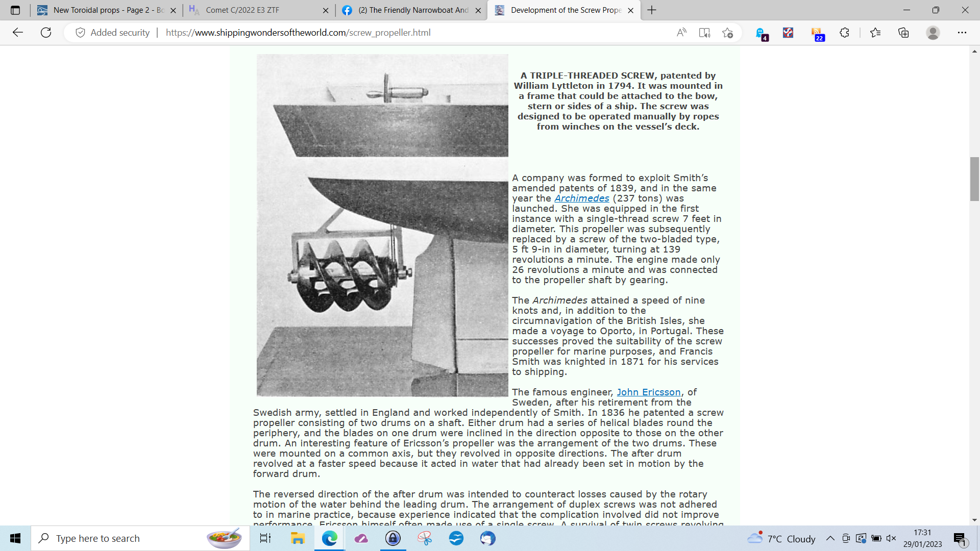980x551 pixels.
Task: Click the Added security shield icon
Action: (80, 33)
